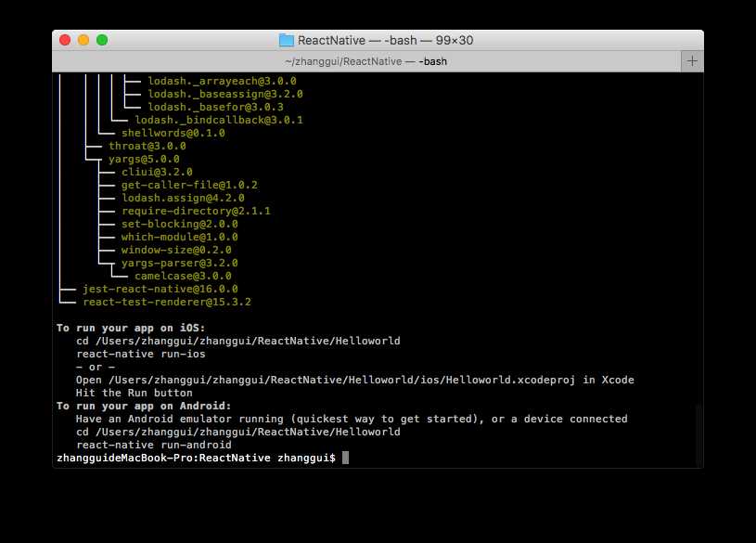Click yargs@5.0.0 entry

pyautogui.click(x=144, y=160)
